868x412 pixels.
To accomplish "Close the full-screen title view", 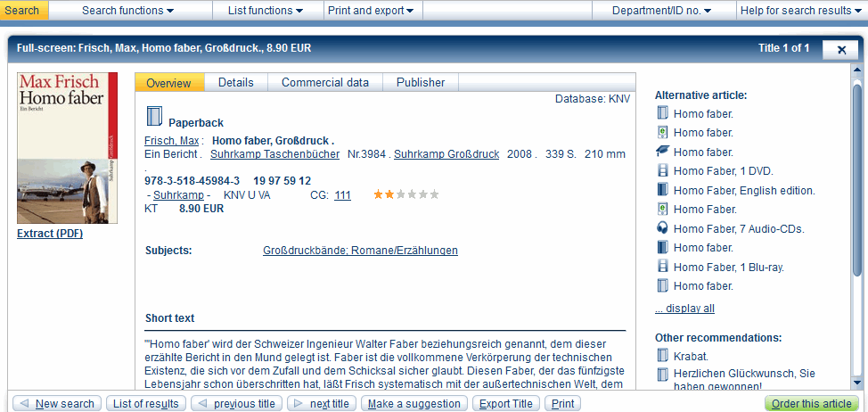I will coord(840,50).
